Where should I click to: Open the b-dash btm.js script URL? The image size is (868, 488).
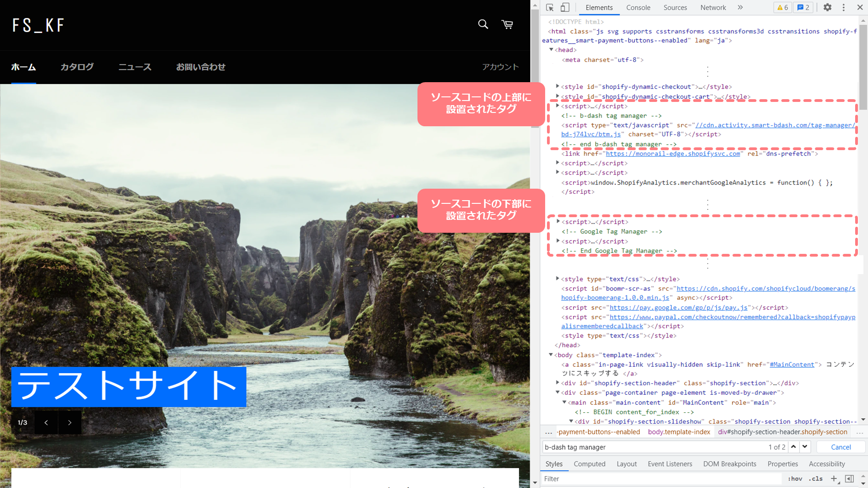pos(708,129)
